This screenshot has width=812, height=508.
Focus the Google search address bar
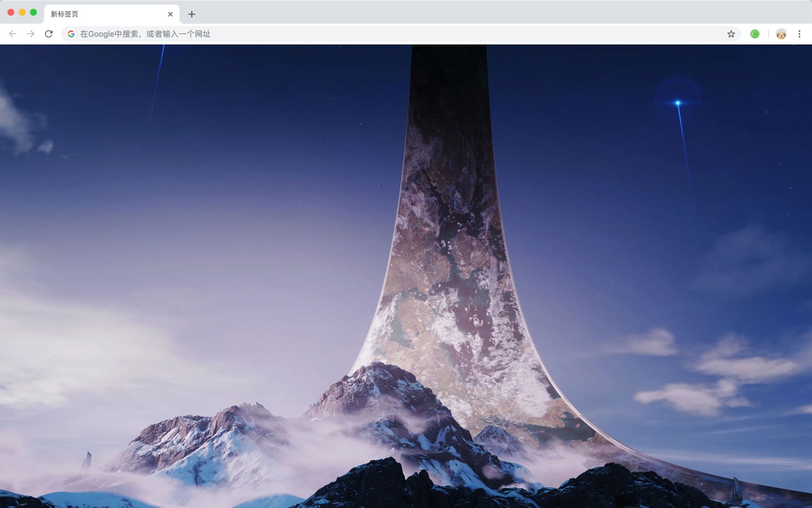(402, 34)
